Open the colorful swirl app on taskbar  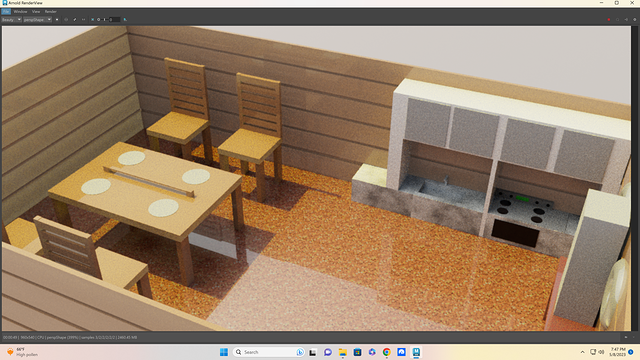click(x=372, y=352)
